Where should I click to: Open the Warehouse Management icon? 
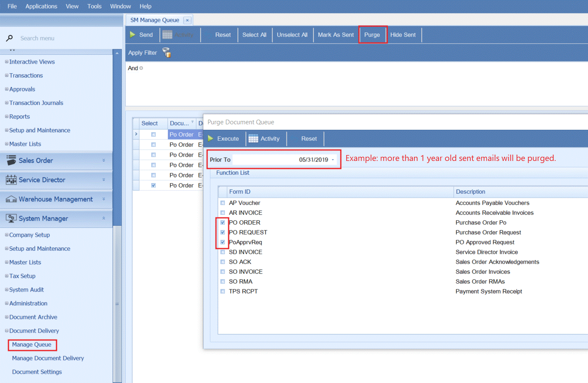click(x=11, y=199)
